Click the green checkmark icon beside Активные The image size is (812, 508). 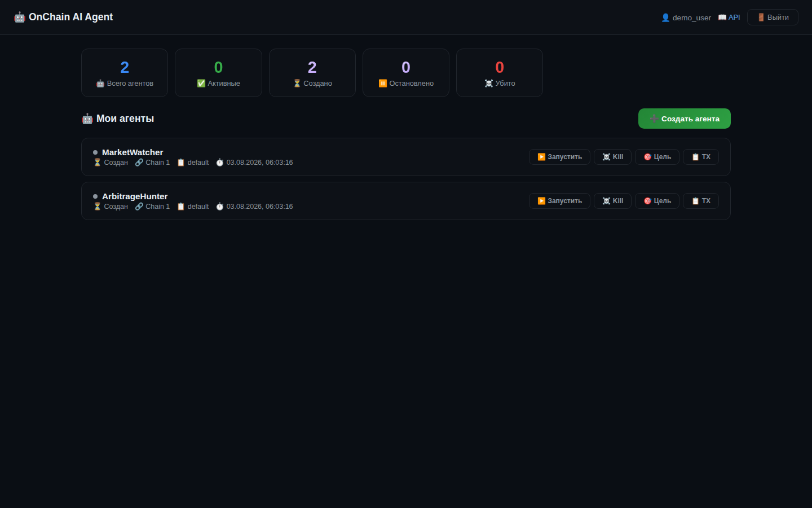coord(201,84)
